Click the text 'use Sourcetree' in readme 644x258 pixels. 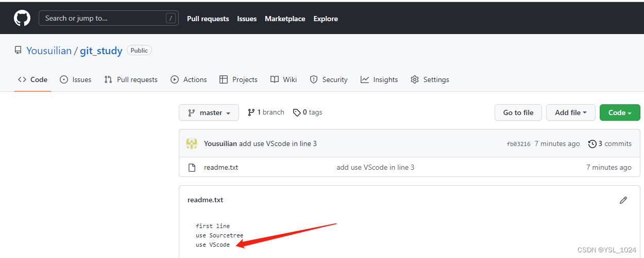(x=219, y=235)
